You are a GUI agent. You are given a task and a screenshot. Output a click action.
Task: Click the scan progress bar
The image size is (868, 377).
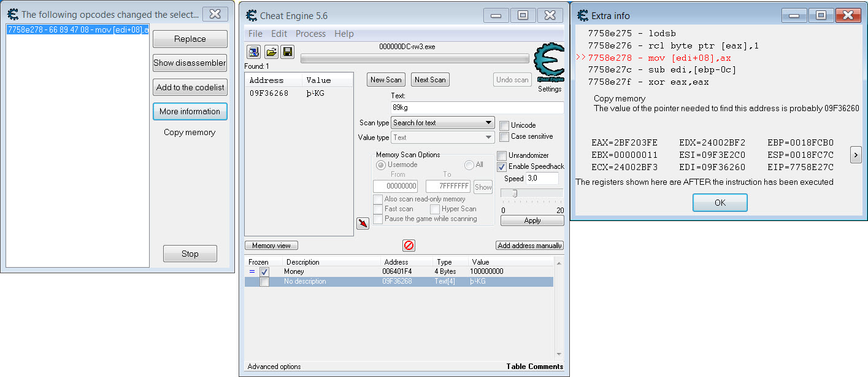coord(415,58)
